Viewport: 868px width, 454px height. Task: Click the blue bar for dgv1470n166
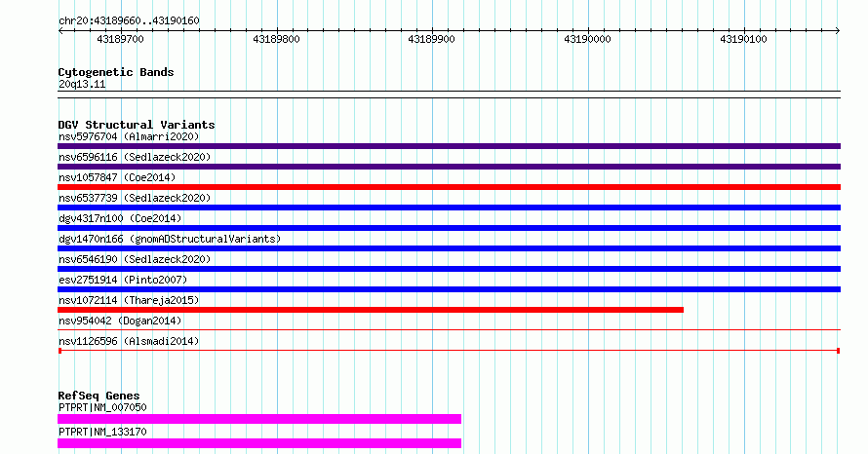(449, 248)
